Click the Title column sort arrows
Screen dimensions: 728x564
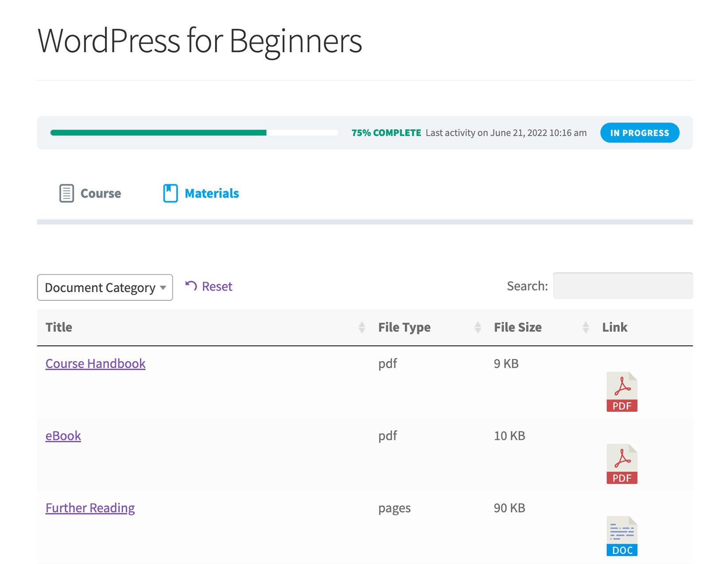pyautogui.click(x=361, y=327)
